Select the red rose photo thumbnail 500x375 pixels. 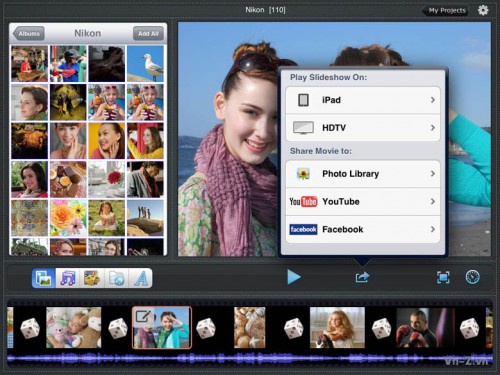(x=107, y=179)
